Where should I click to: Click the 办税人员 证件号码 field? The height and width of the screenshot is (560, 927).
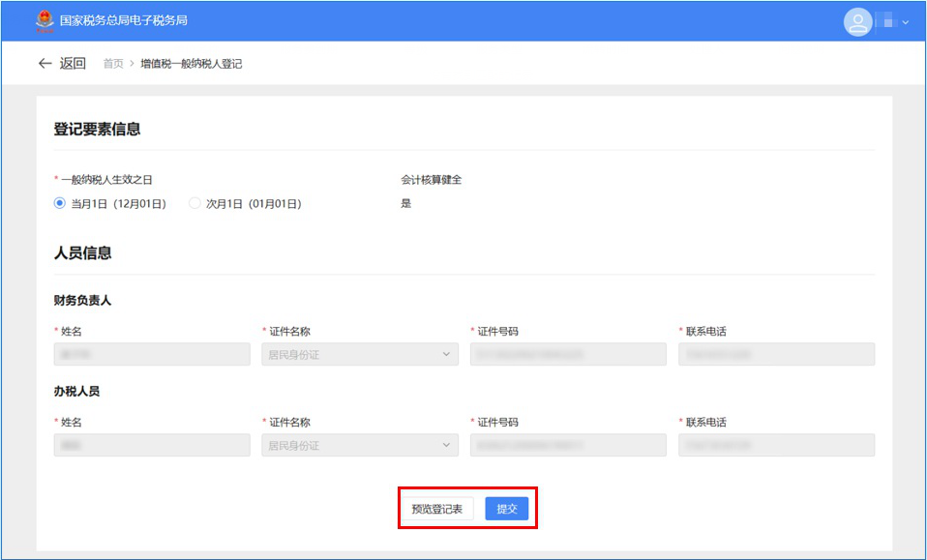568,445
